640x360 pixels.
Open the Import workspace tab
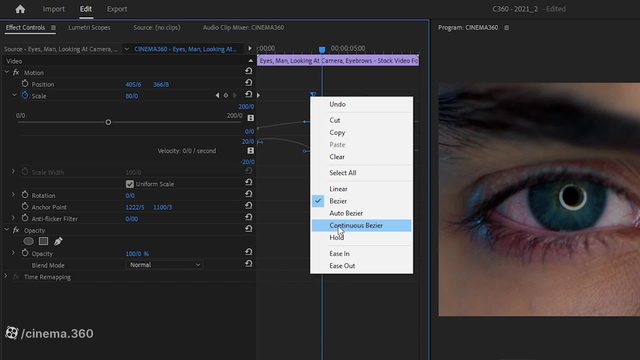coord(53,9)
